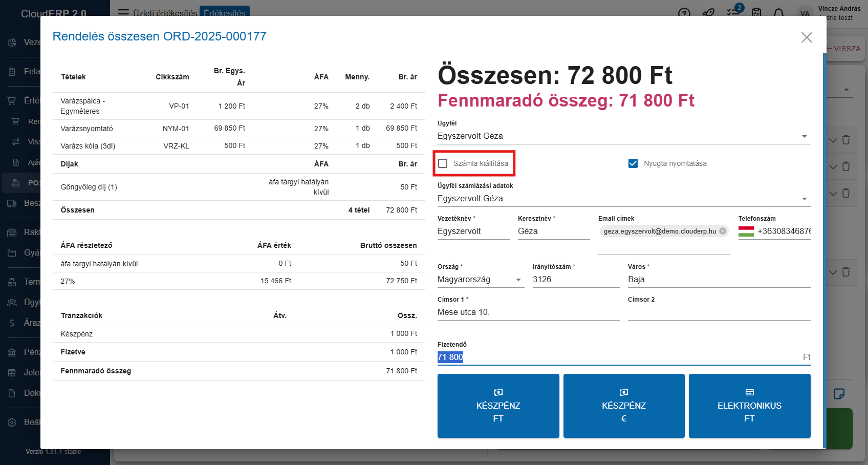Click the Címsor 2 address field
The height and width of the screenshot is (465, 868).
coord(719,312)
